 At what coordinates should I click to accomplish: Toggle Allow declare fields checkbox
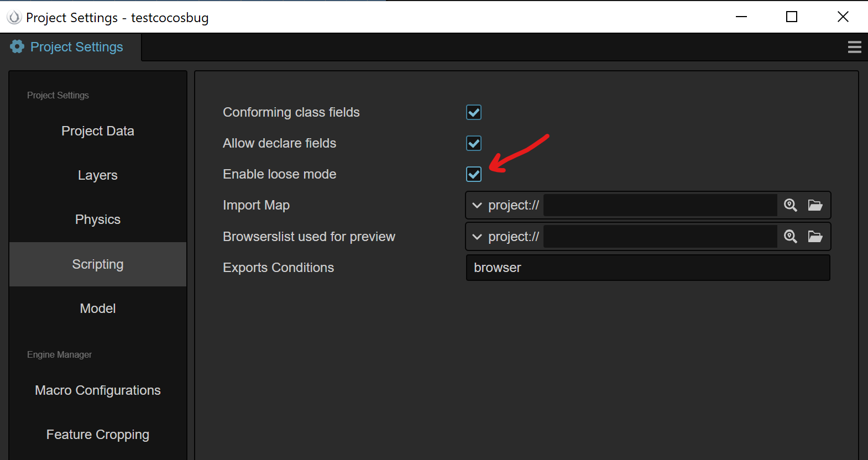474,143
